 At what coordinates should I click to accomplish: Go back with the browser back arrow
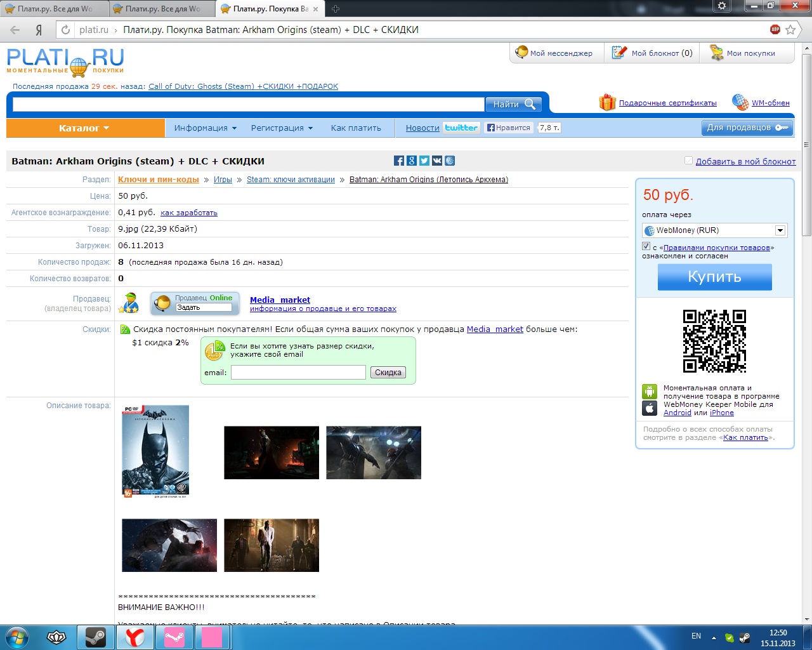click(15, 30)
